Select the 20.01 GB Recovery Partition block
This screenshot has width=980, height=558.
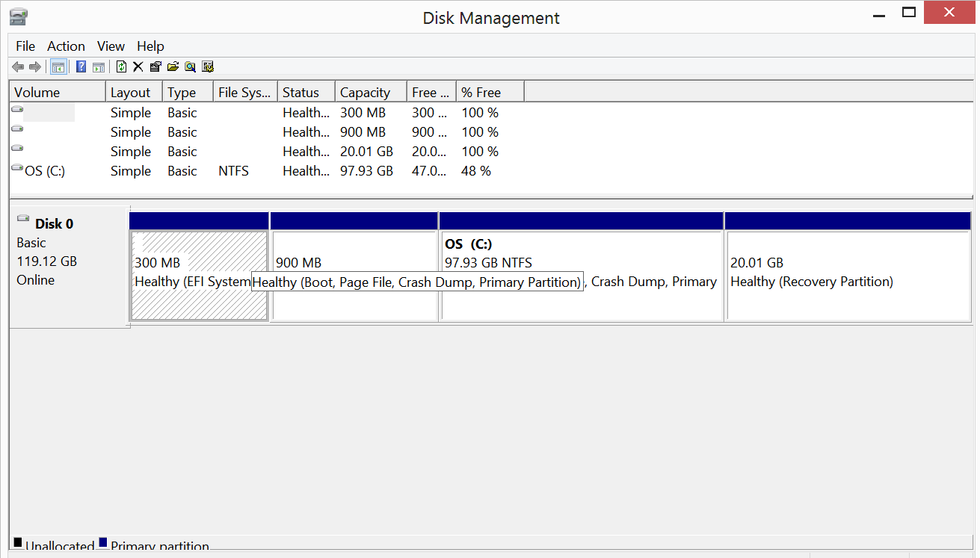pos(848,276)
